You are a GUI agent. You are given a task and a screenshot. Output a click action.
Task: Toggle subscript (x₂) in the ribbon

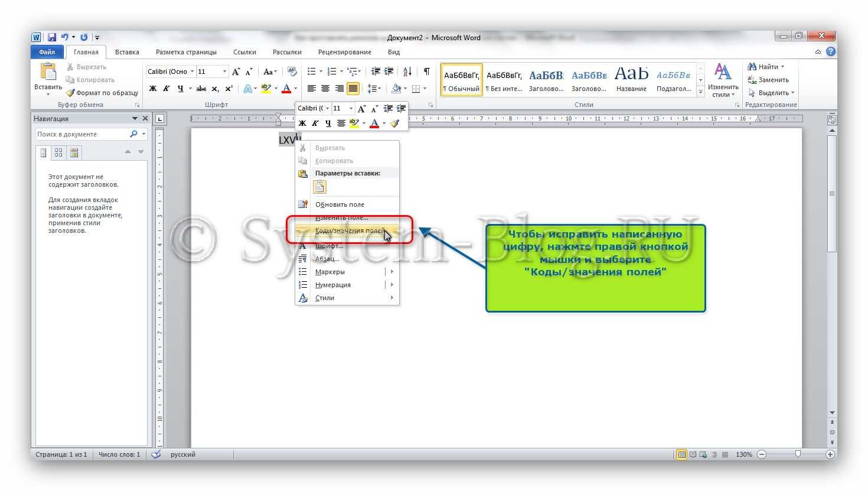tap(216, 89)
